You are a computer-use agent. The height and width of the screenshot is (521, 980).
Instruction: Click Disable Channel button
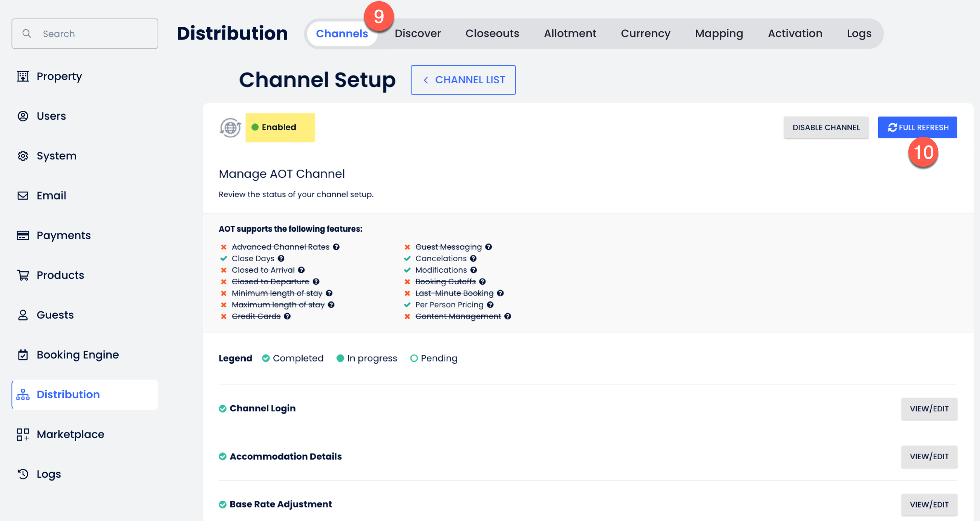(826, 127)
